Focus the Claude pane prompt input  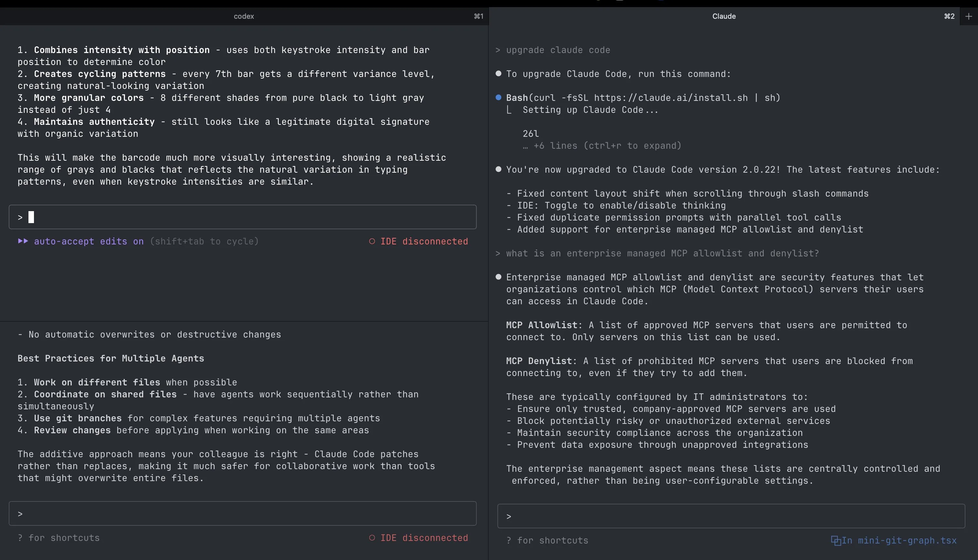[x=731, y=516]
